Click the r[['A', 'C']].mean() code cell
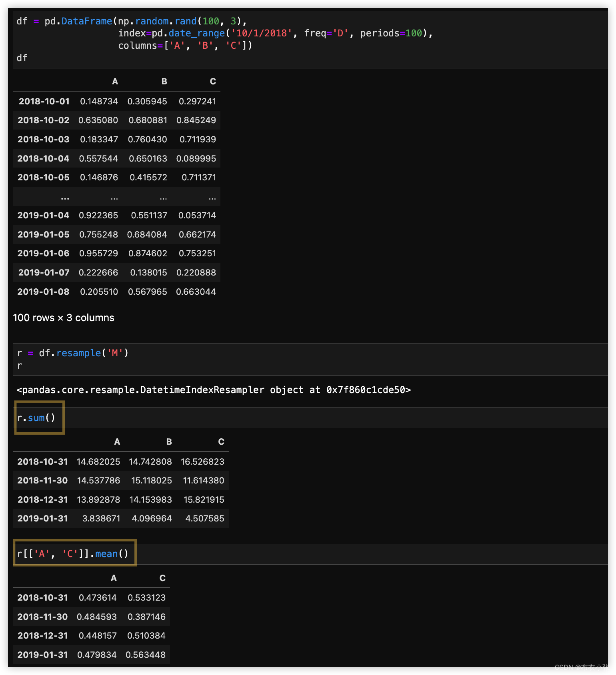Viewport: 616px width, 675px height. (x=310, y=554)
